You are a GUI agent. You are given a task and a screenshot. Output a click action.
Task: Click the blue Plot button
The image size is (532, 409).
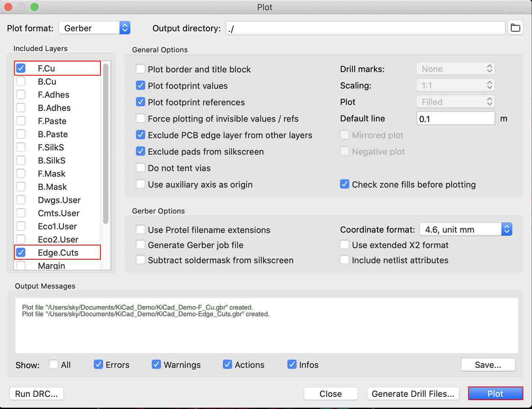[x=495, y=394]
